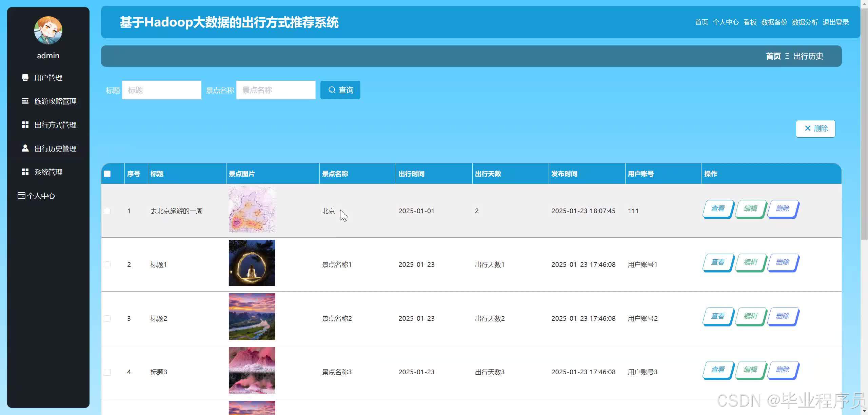868x415 pixels.
Task: Click the page vertical scrollbar thumb
Action: click(x=864, y=124)
